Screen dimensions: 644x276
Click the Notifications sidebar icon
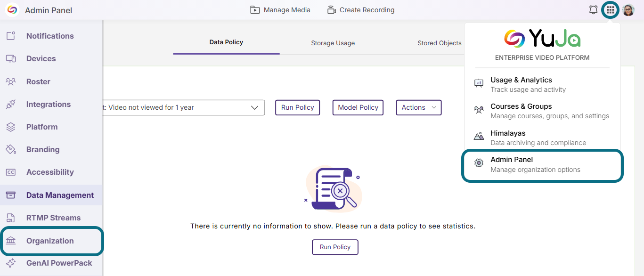click(x=11, y=36)
